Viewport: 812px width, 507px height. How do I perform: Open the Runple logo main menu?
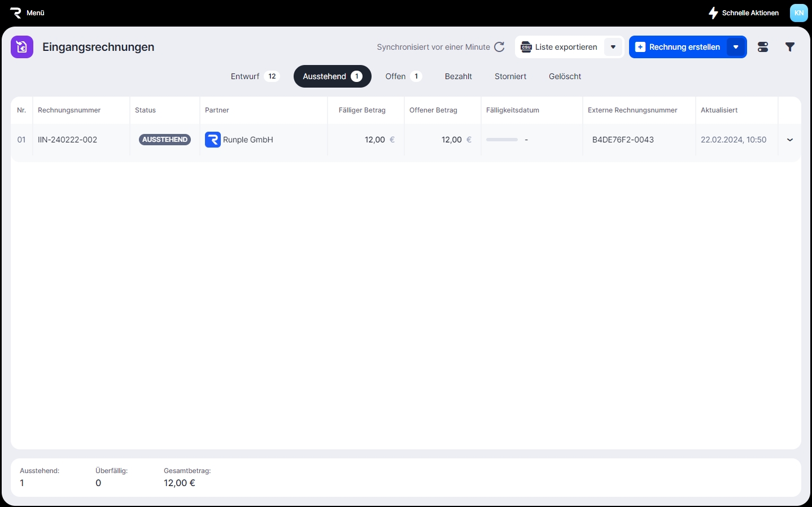(x=16, y=12)
